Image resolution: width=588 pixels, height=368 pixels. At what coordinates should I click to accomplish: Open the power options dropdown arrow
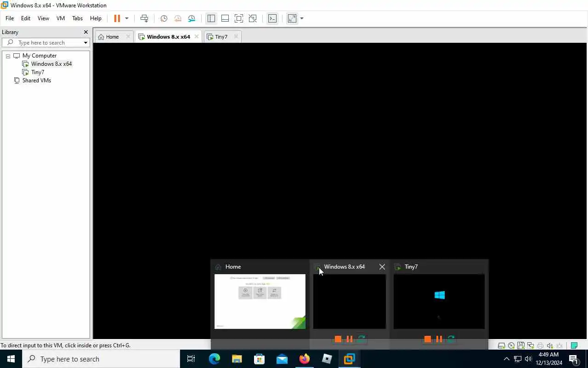127,18
